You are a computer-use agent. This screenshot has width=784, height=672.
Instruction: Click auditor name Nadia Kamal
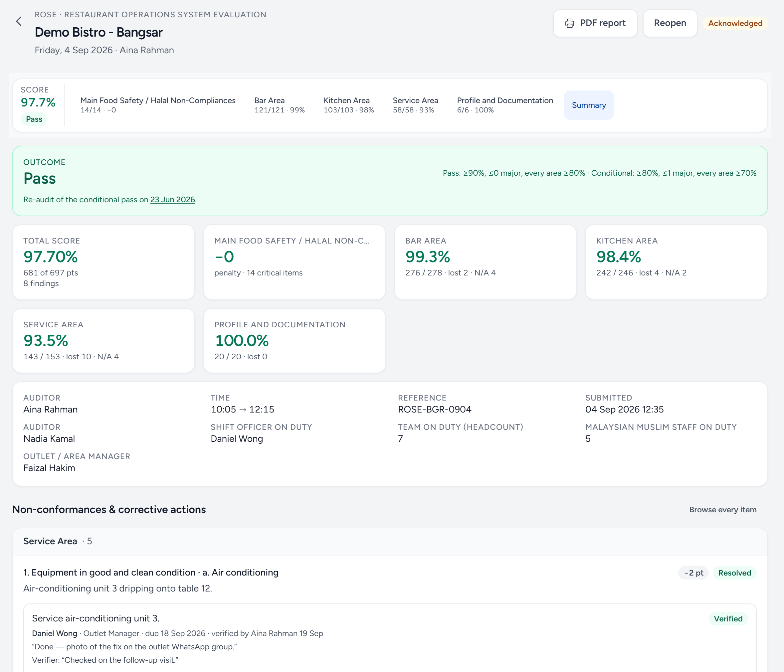coord(49,439)
